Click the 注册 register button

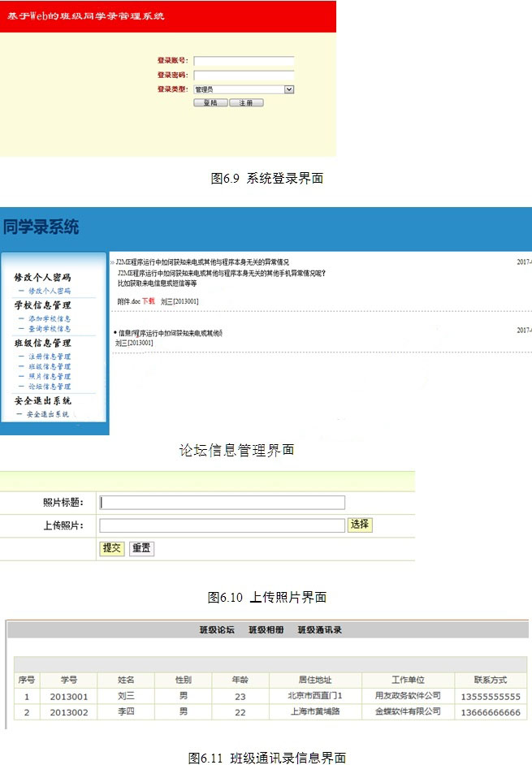coord(246,103)
